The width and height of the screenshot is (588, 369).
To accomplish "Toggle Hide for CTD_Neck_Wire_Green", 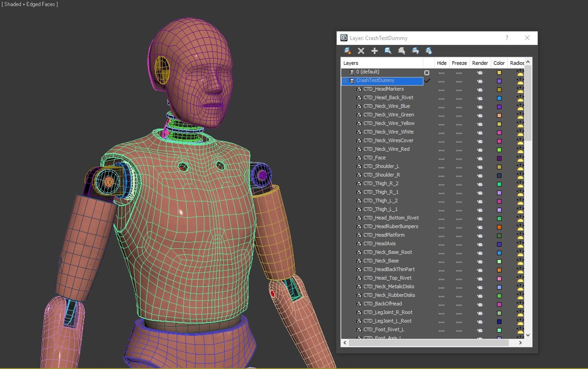I will click(441, 116).
